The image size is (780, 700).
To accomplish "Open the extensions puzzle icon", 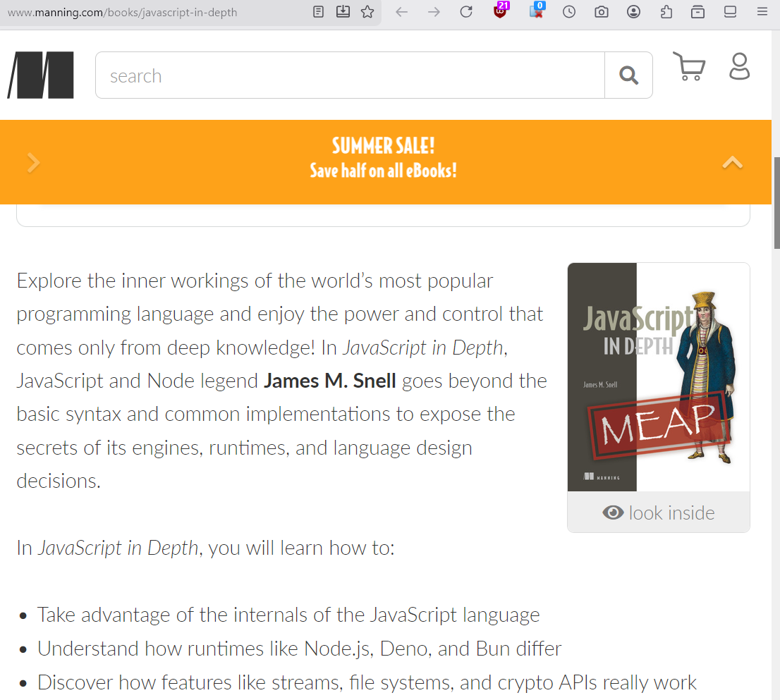I will coord(666,11).
